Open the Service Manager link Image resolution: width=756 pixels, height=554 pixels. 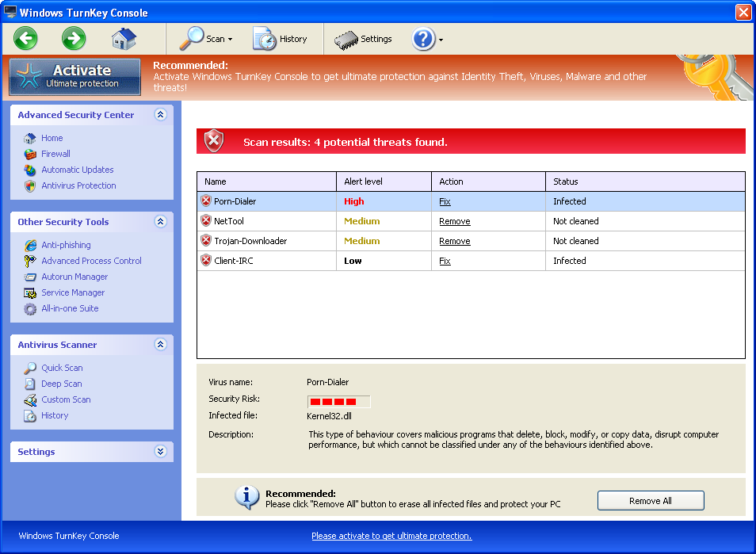tap(73, 292)
